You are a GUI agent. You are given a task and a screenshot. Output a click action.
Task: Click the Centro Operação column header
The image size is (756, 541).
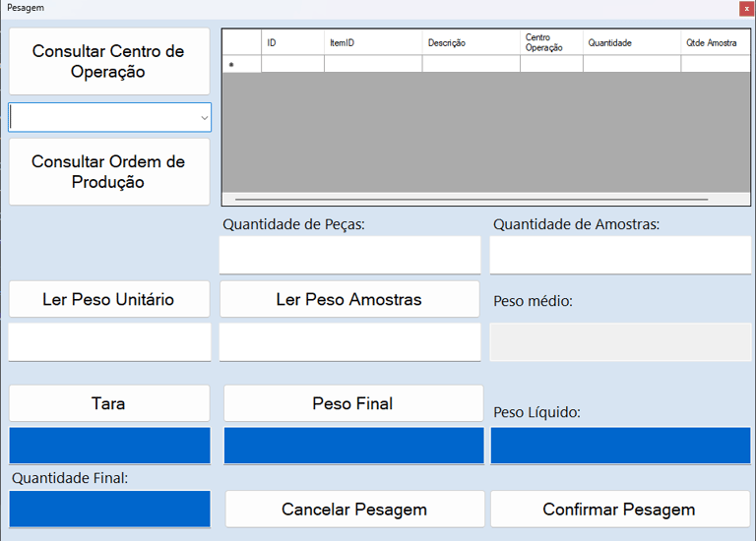coord(551,43)
